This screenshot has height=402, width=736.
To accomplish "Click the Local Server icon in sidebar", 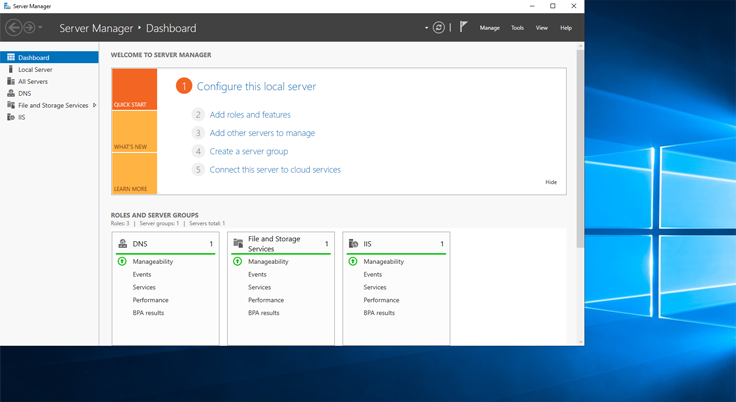I will [10, 69].
